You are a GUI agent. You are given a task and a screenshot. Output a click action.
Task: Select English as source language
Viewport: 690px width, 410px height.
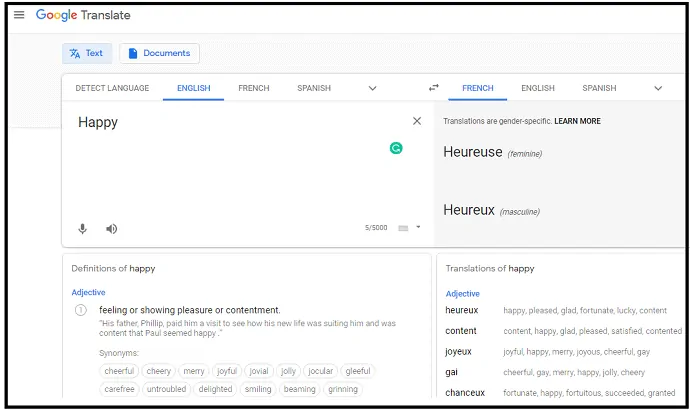tap(194, 88)
